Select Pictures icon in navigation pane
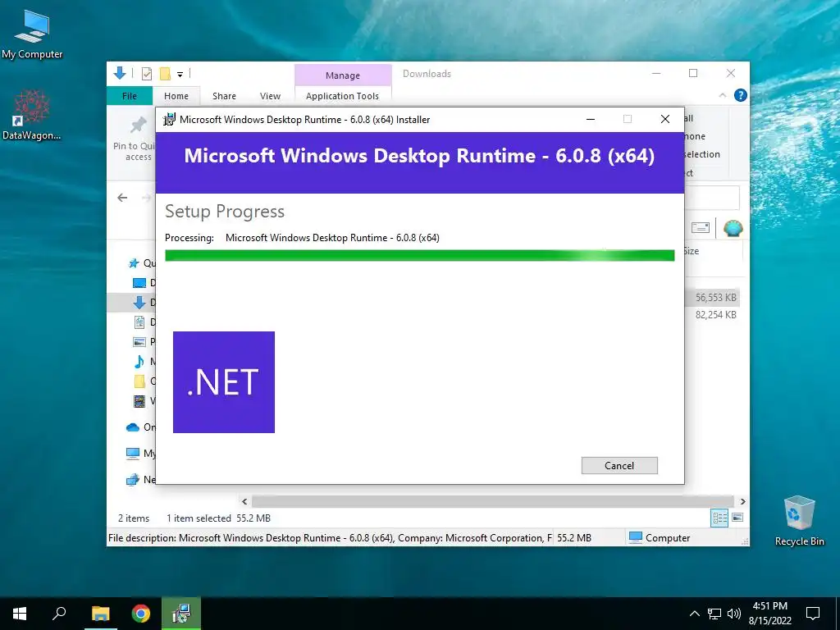The height and width of the screenshot is (630, 840). 139,342
